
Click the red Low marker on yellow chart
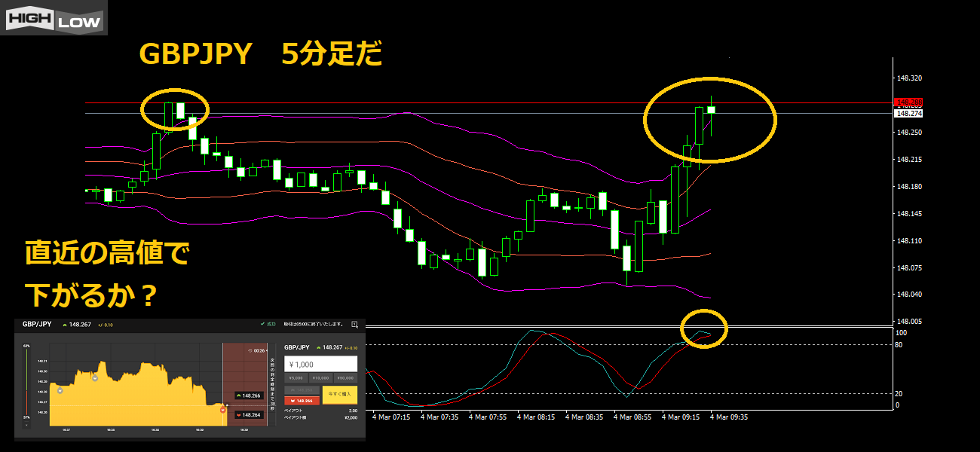pyautogui.click(x=222, y=410)
